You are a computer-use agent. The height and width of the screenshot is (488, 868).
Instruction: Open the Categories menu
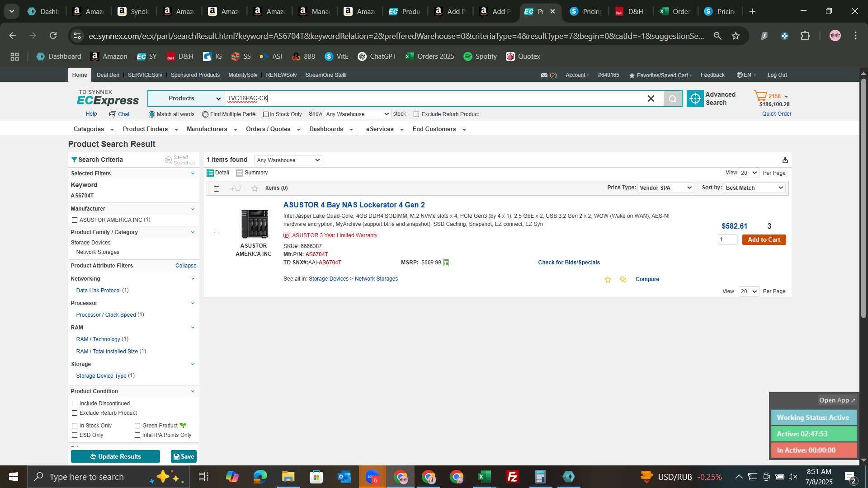click(94, 129)
